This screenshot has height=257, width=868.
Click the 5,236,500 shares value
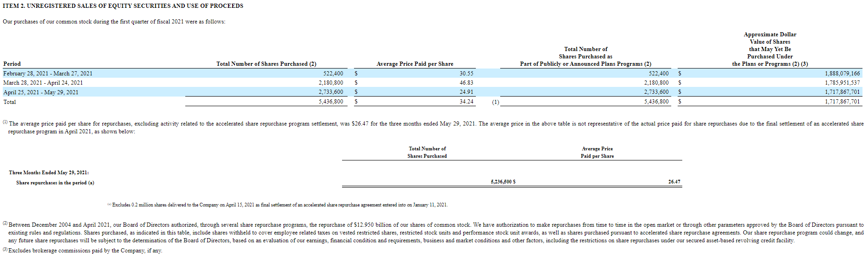coord(501,182)
